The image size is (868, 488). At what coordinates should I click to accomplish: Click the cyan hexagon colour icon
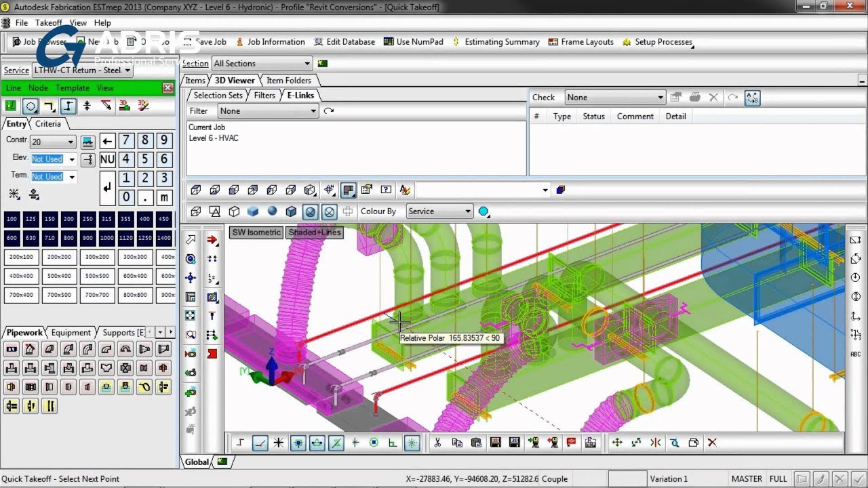484,211
